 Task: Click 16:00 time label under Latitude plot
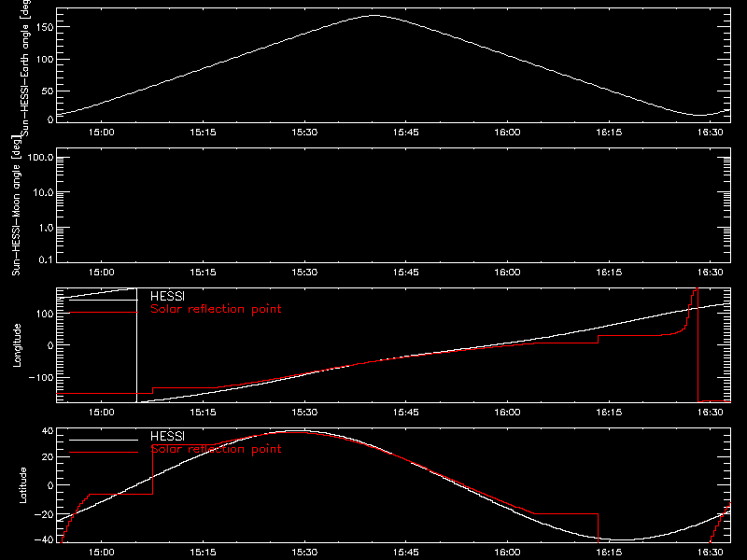(507, 553)
